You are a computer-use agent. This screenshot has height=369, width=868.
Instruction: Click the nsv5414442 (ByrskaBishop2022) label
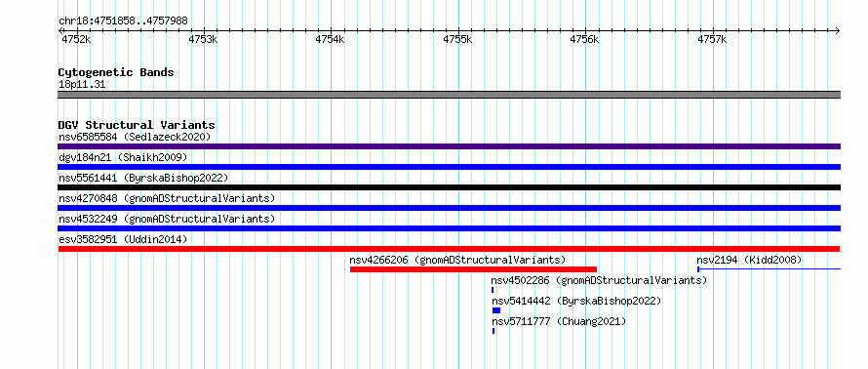tap(576, 301)
